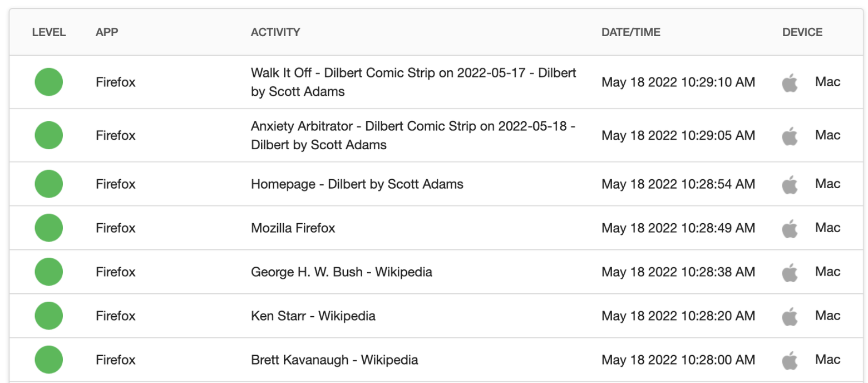Click green level dot for George H. W. Bush row
This screenshot has width=868, height=383.
coord(49,272)
